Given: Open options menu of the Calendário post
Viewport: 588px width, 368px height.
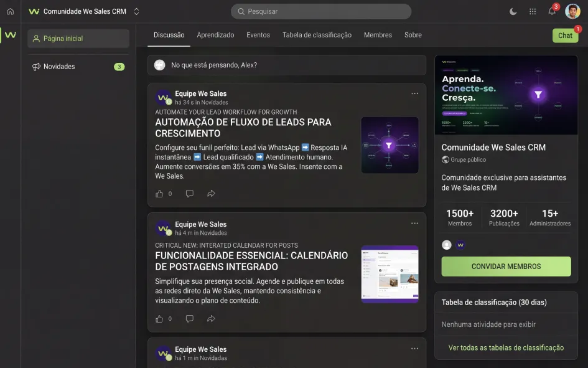Looking at the screenshot, I should tap(414, 223).
